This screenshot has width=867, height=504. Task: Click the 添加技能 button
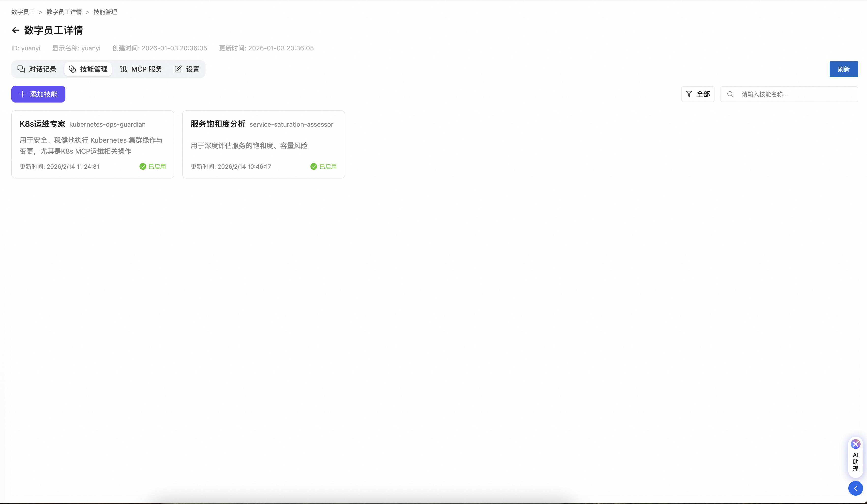(x=38, y=94)
